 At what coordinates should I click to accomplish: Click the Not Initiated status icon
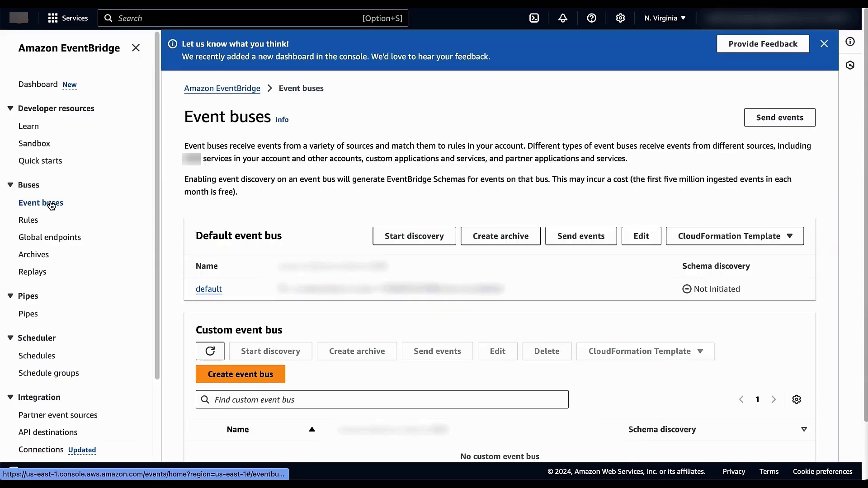pos(687,289)
